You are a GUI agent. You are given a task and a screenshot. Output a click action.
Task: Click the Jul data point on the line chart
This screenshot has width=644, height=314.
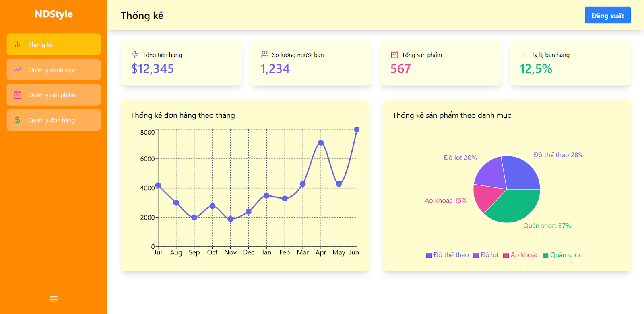158,185
